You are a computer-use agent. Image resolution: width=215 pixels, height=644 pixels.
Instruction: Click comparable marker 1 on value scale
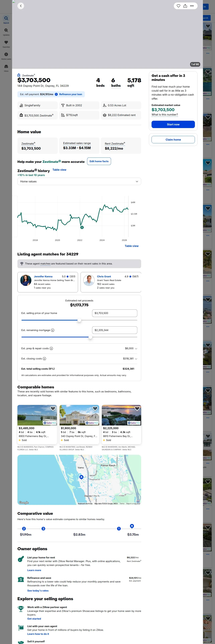(x=119, y=528)
